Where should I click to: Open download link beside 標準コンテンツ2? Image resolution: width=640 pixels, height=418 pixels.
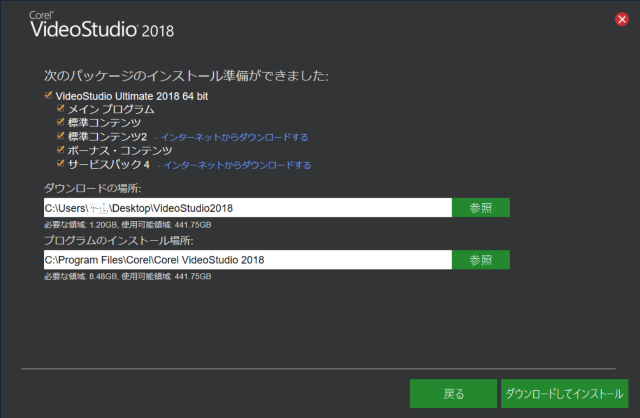click(231, 137)
